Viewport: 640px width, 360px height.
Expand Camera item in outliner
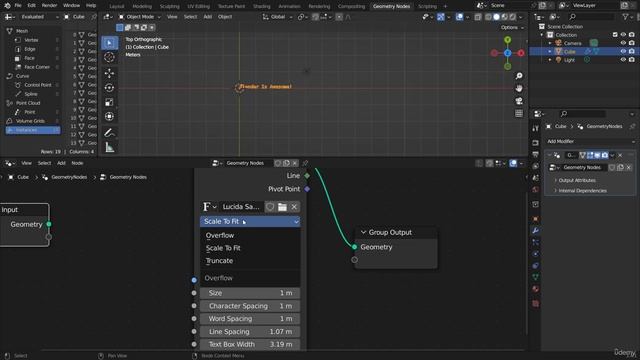(x=550, y=43)
